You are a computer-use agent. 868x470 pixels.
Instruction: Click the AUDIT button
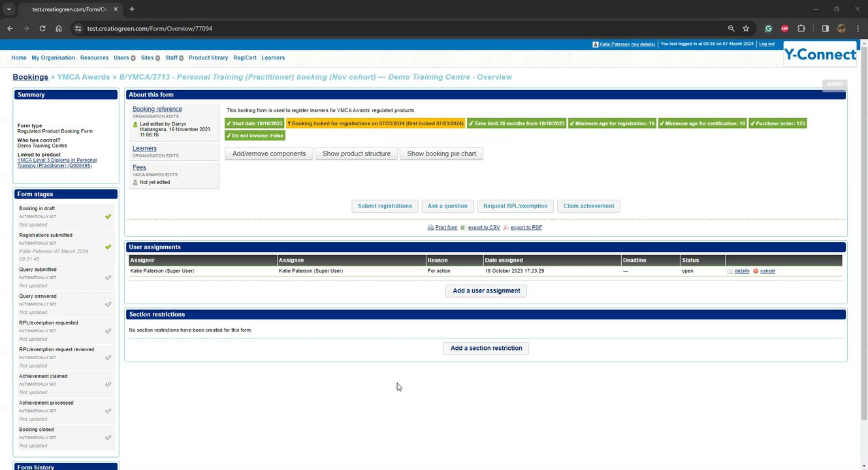point(835,84)
